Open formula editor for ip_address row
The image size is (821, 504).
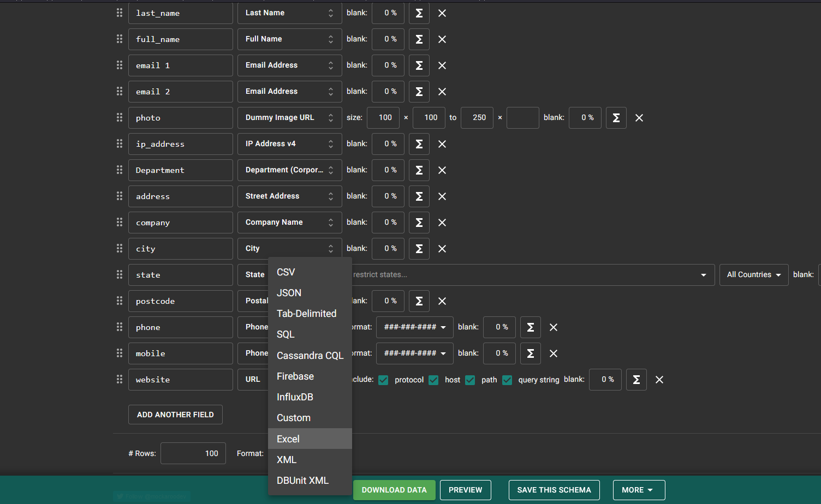(419, 144)
